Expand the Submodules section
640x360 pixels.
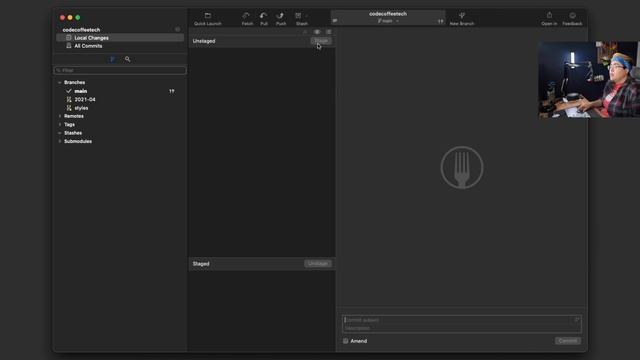point(60,141)
